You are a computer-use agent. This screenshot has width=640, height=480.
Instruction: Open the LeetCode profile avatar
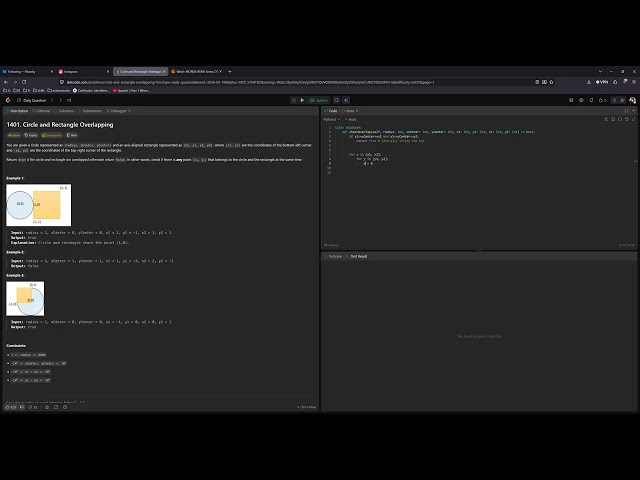coord(632,100)
